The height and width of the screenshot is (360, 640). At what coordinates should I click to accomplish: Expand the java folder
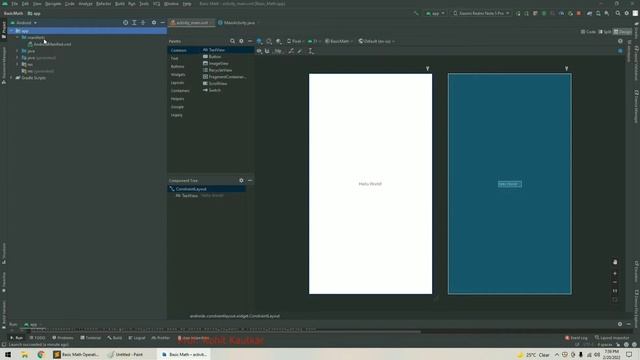[x=18, y=51]
